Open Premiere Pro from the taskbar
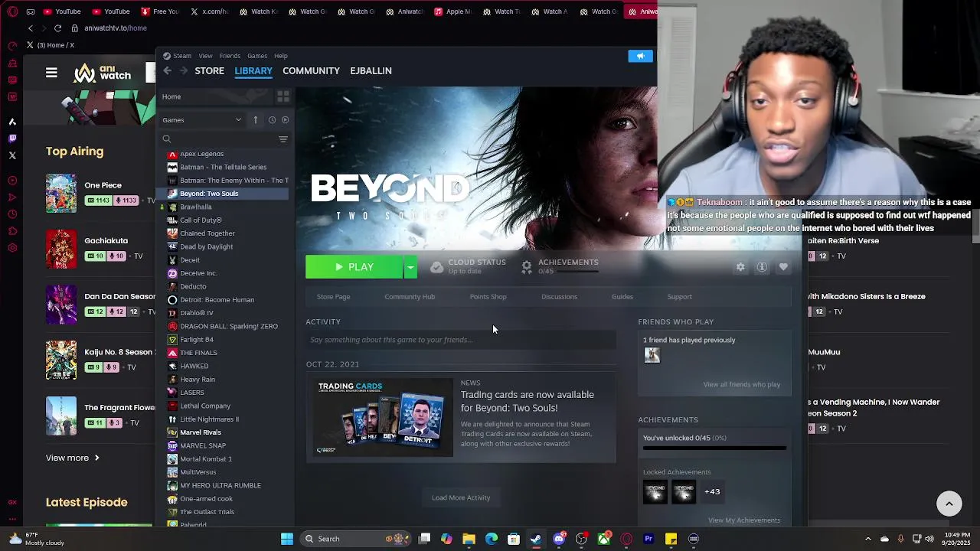Screen dimensions: 980x551 click(x=648, y=539)
